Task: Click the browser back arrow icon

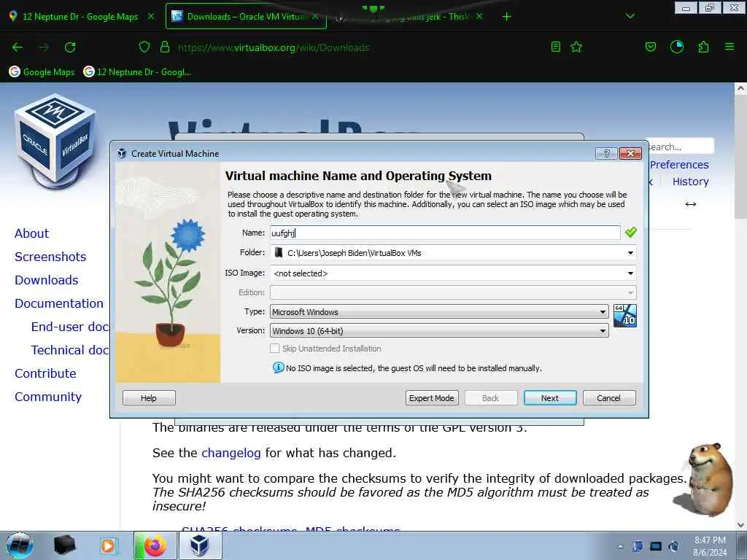Action: point(18,47)
